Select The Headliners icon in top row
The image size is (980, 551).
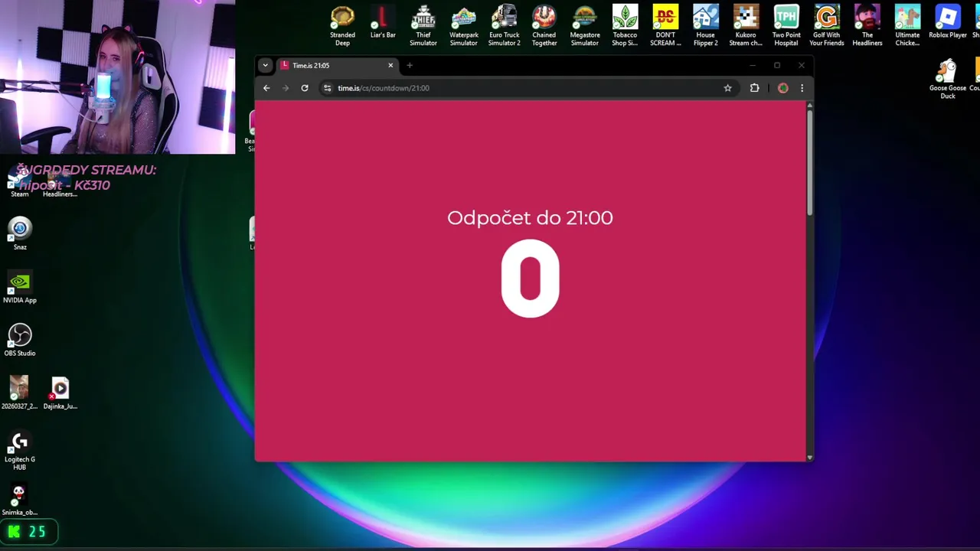(x=867, y=25)
